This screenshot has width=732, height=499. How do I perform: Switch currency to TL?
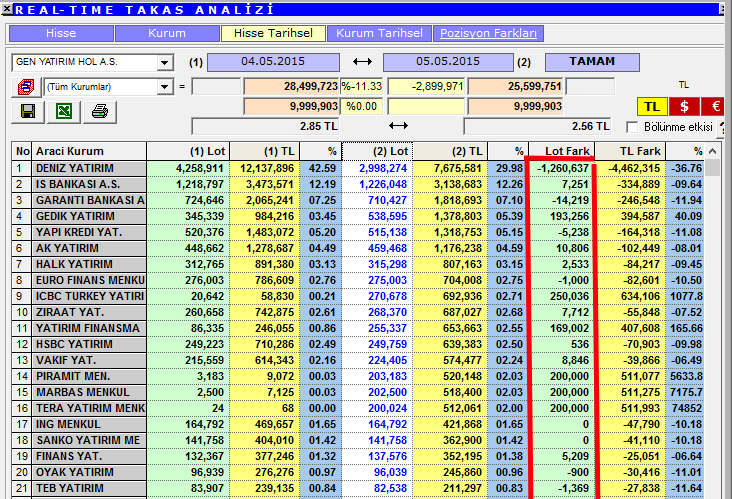pyautogui.click(x=652, y=107)
